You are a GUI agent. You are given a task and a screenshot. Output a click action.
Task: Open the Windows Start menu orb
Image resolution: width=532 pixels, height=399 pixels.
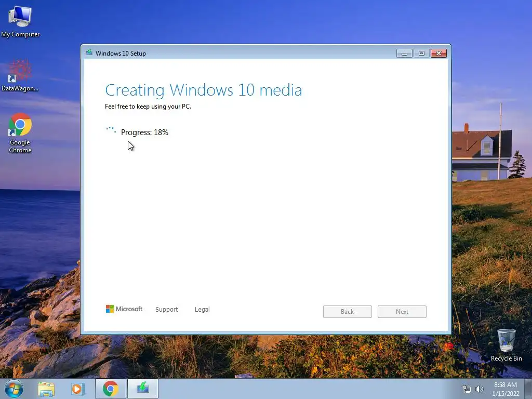(14, 389)
